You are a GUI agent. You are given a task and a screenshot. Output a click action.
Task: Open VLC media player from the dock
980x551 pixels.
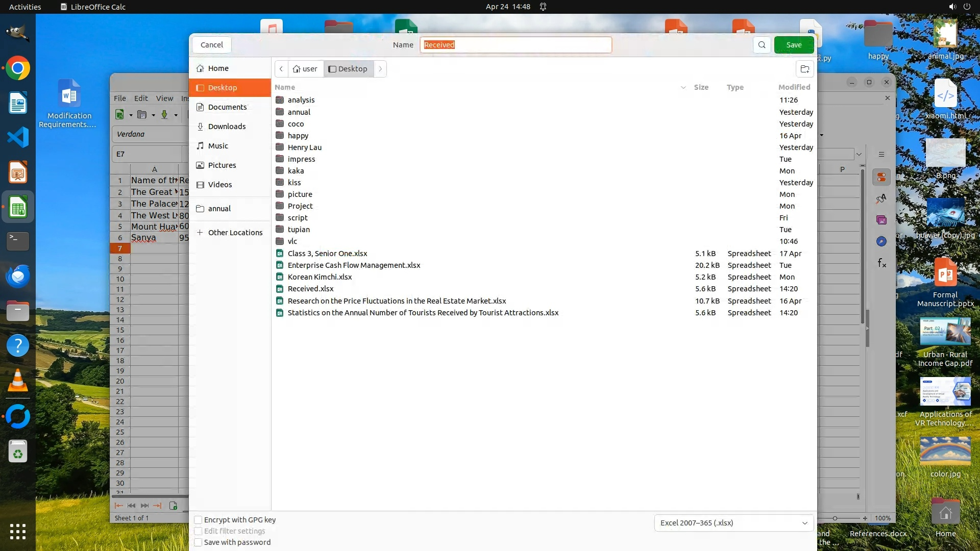click(18, 381)
